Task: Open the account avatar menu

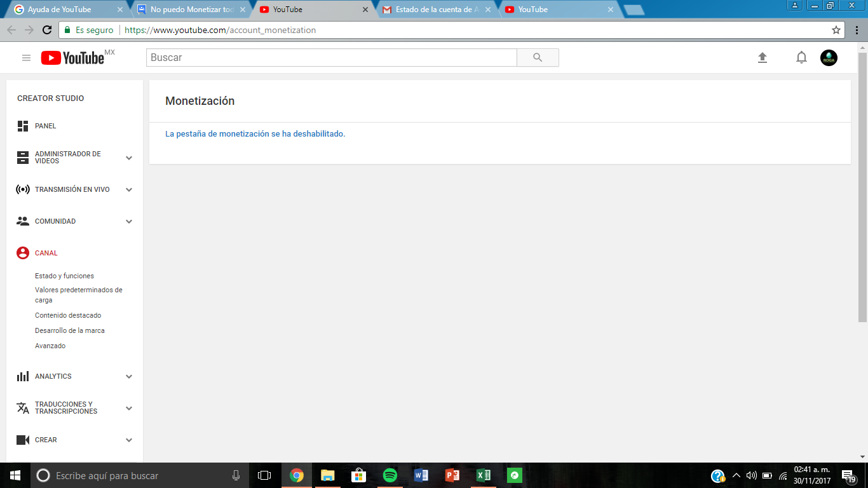Action: pyautogui.click(x=829, y=58)
